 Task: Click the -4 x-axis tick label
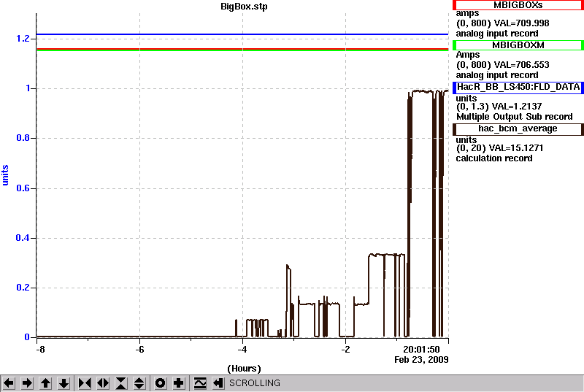(x=242, y=350)
